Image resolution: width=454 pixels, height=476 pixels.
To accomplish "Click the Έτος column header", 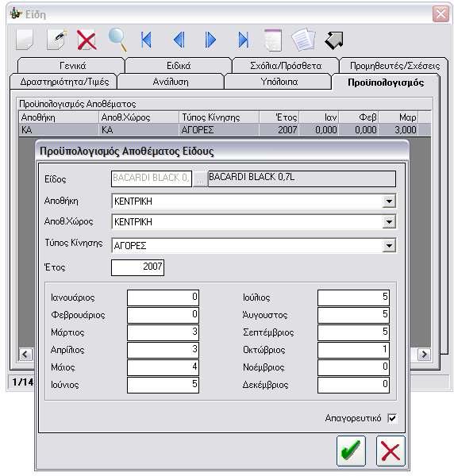I will [279, 117].
